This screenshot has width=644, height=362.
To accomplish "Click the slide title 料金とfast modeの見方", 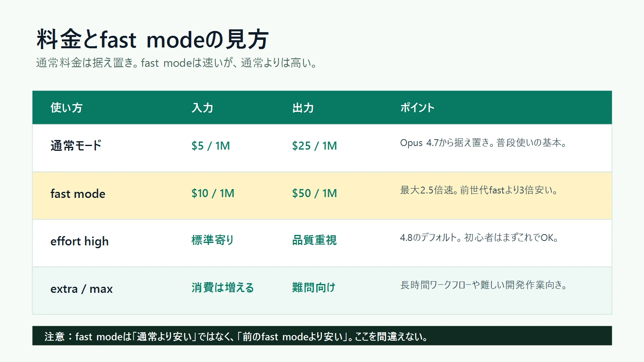I will (x=153, y=39).
